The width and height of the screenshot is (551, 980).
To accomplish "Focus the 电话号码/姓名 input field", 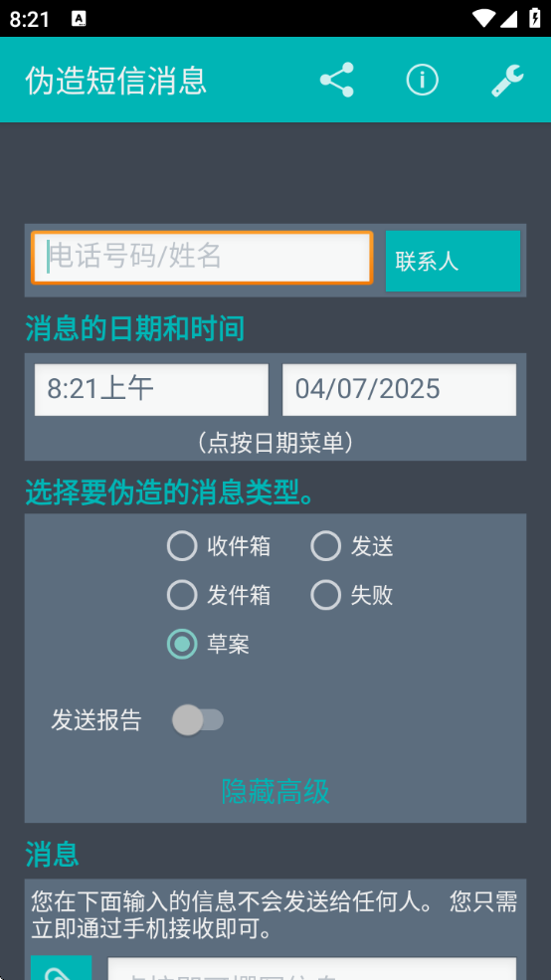I will coord(203,258).
